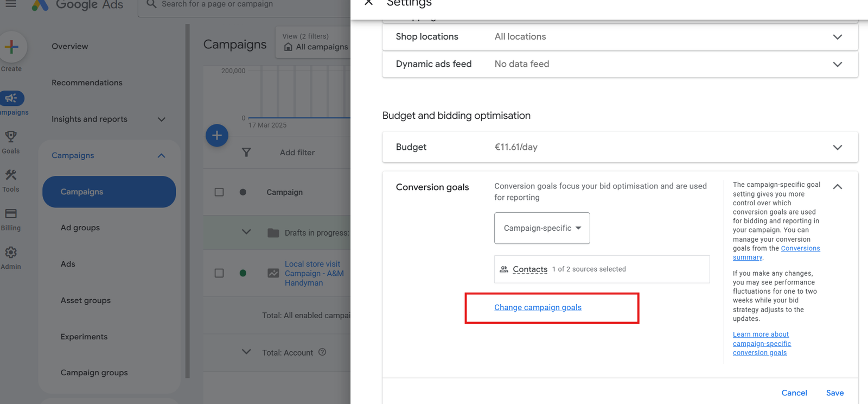The image size is (868, 404).
Task: Tick the Local store visit campaign checkbox
Action: tap(219, 273)
